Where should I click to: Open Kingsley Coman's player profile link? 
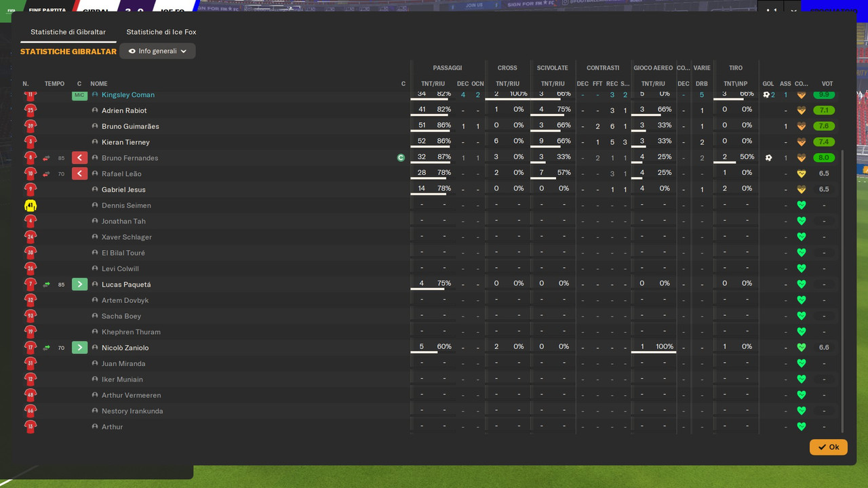click(128, 95)
